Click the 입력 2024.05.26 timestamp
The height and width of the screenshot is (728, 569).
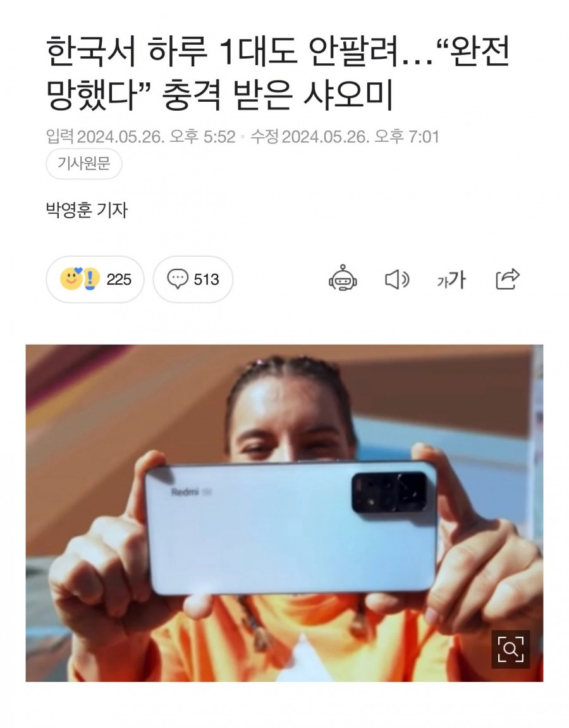coord(140,137)
